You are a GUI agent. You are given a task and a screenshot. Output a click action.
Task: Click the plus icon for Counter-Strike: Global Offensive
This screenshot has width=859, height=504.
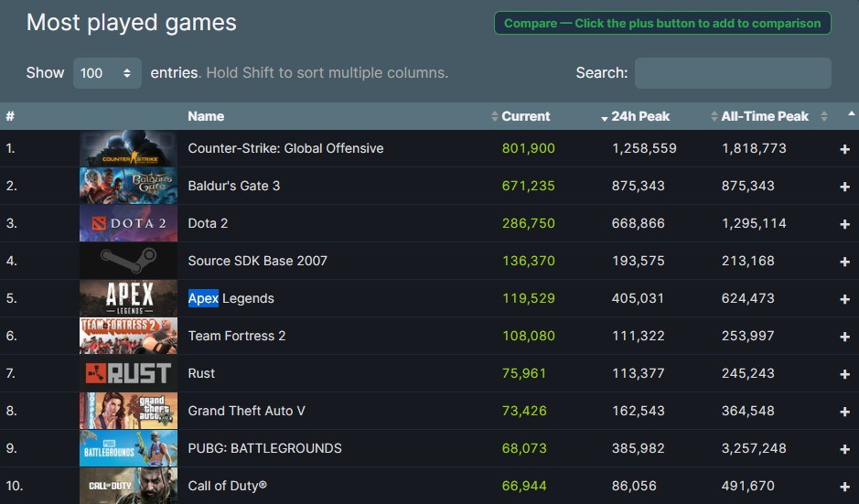(x=844, y=149)
